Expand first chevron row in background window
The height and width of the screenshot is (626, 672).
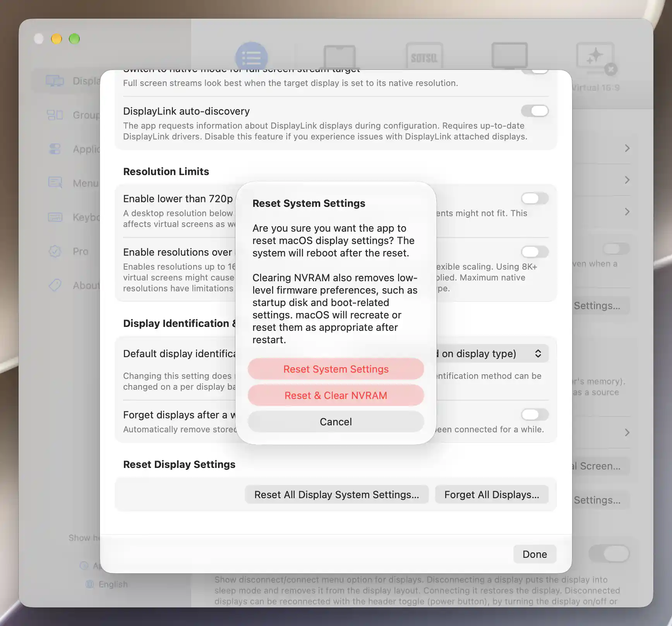click(627, 148)
